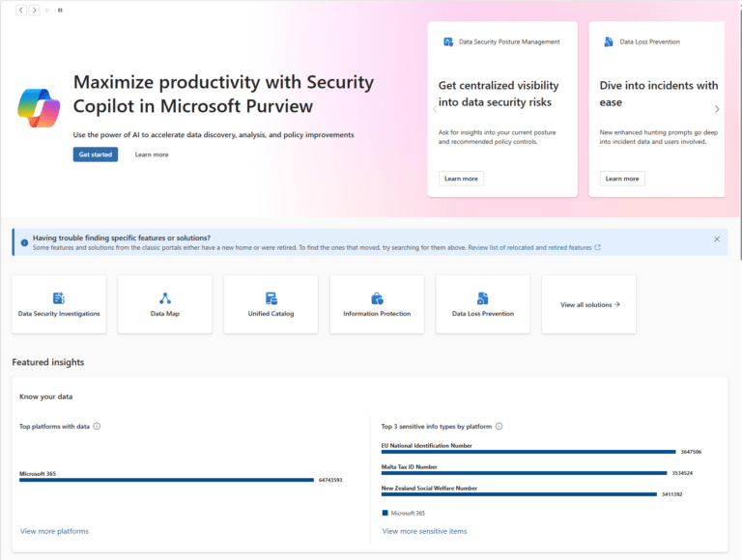
Task: Open View more sensitive items link
Action: [424, 531]
